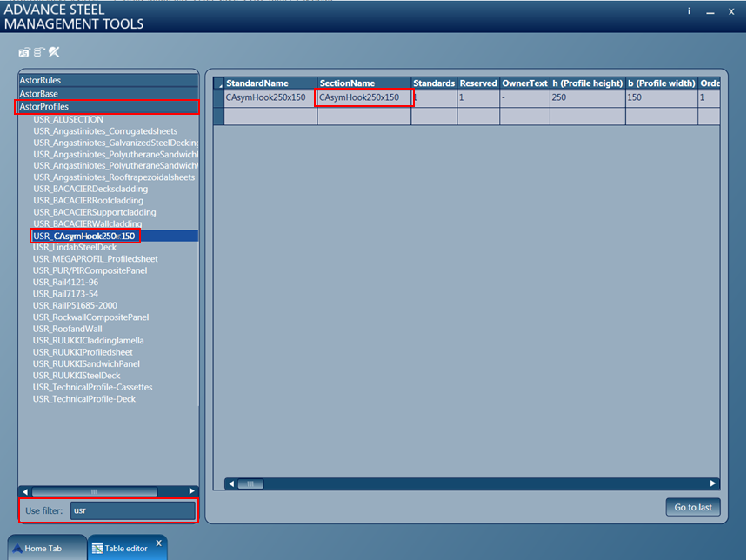Click the SectionName column header

point(364,83)
